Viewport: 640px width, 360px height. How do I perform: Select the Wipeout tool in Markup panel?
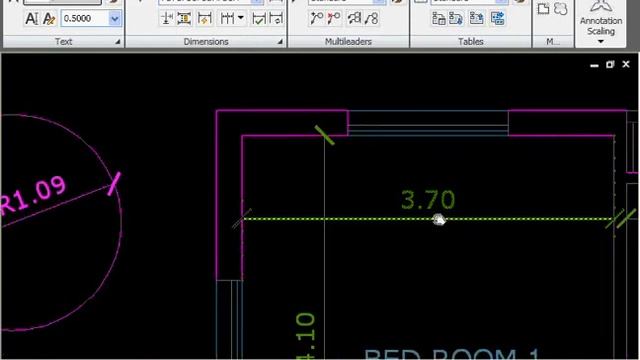pos(543,9)
